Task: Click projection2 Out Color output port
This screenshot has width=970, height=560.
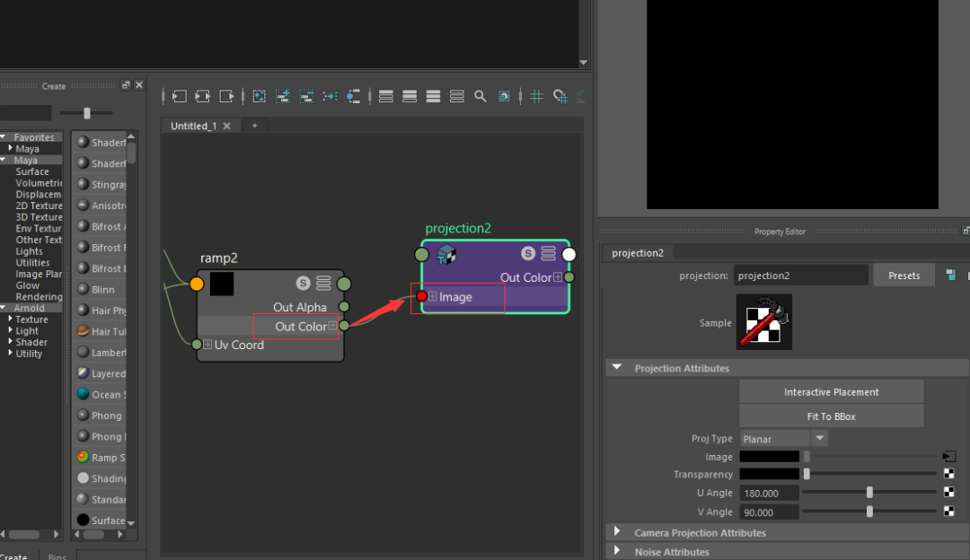Action: [x=569, y=277]
